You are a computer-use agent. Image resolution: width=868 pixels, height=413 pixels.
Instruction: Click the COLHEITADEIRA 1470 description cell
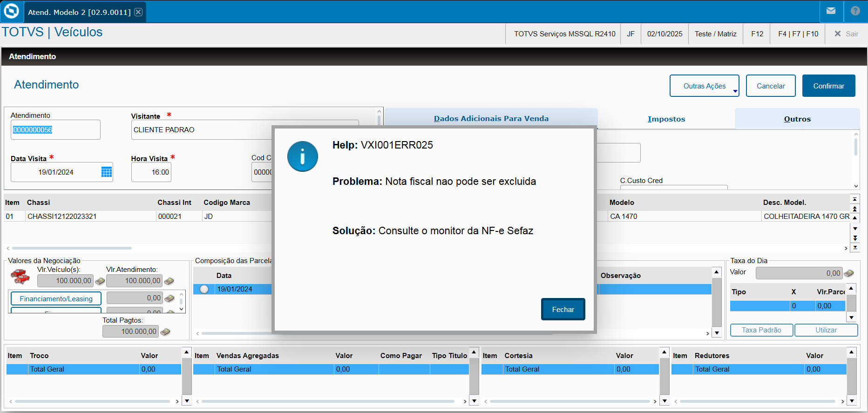(806, 217)
